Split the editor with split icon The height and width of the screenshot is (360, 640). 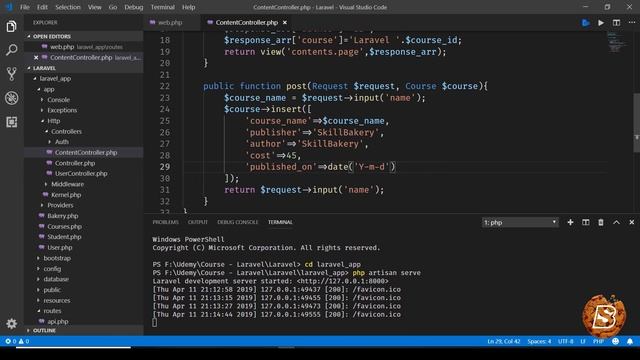616,23
